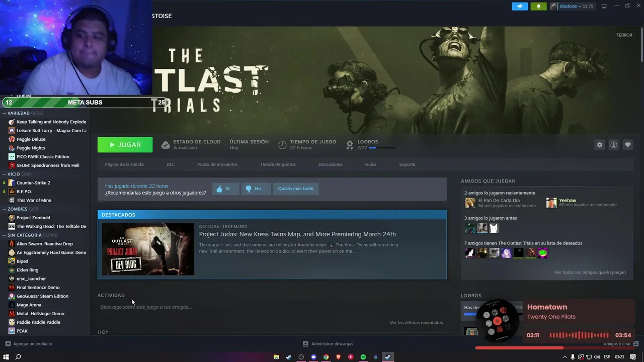Open Ver todos los amigos que lo juegan
This screenshot has height=362, width=644.
pyautogui.click(x=590, y=273)
